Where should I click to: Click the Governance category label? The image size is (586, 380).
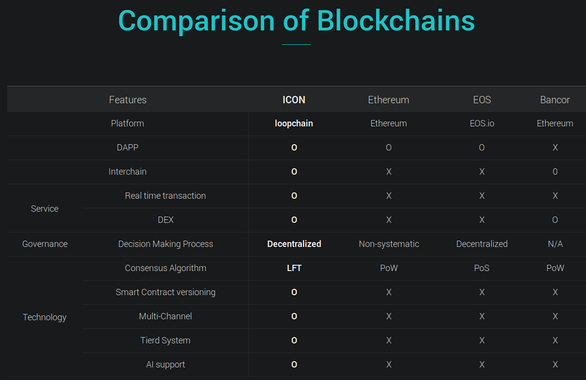[45, 244]
